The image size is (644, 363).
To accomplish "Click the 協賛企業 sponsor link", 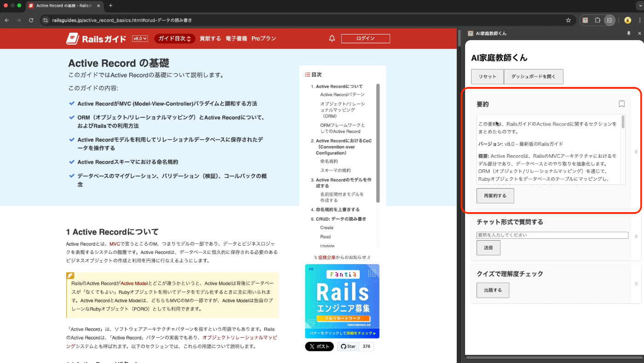I will [x=327, y=257].
